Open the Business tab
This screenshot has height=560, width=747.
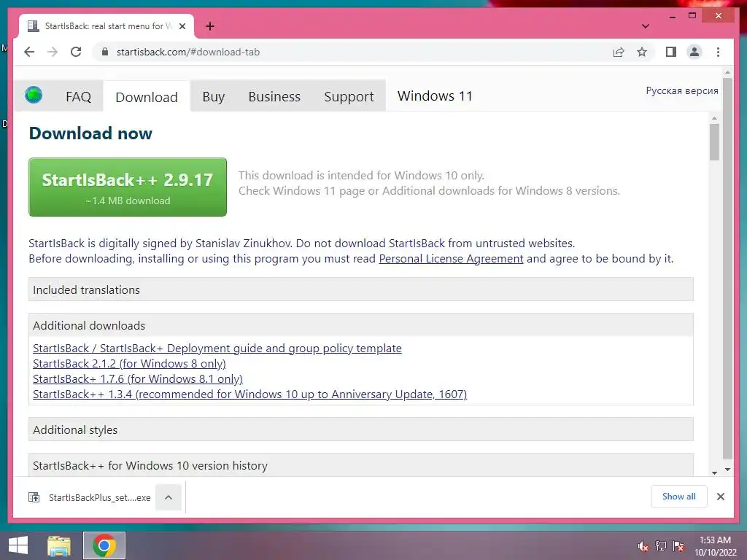pos(274,97)
